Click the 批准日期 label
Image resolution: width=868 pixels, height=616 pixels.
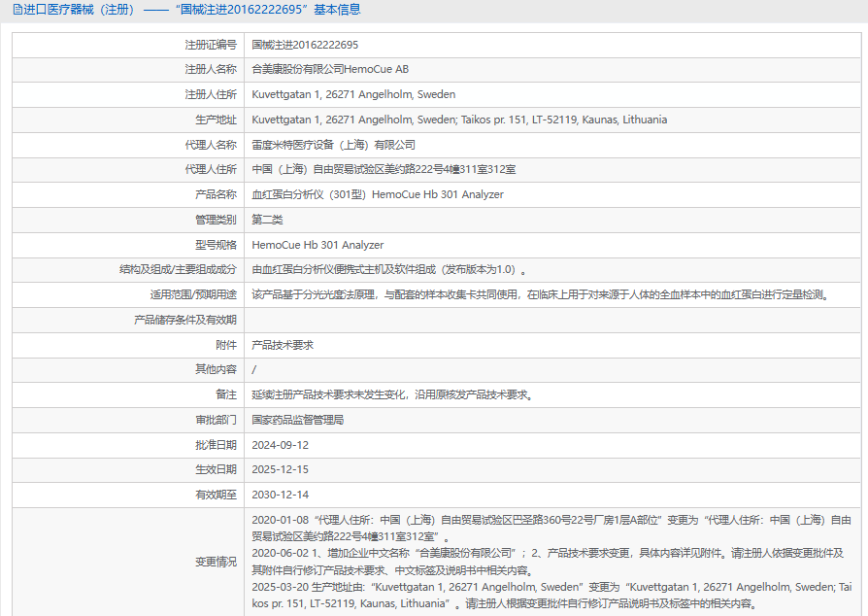pos(216,445)
